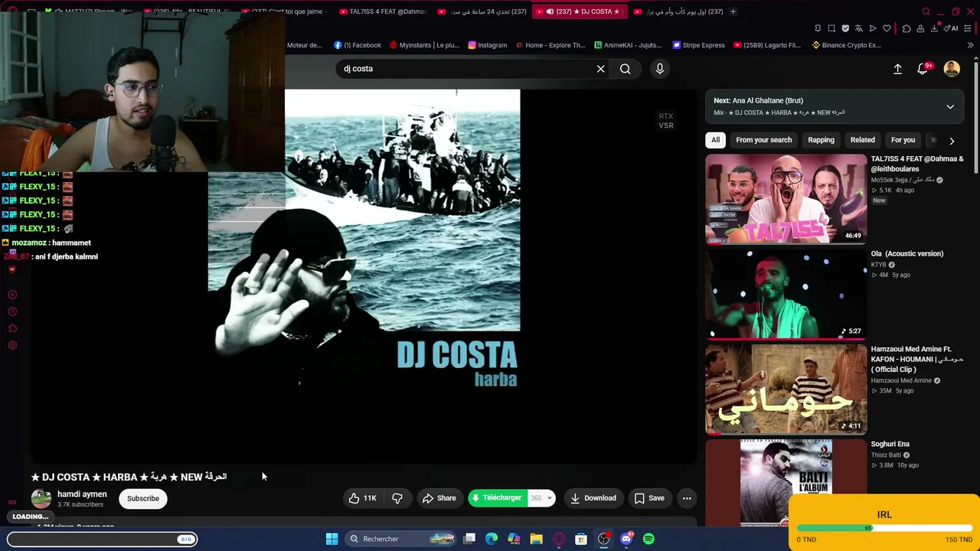Screen dimensions: 980x551
Task: Subscribe to hamdi aymen channel
Action: (x=143, y=498)
